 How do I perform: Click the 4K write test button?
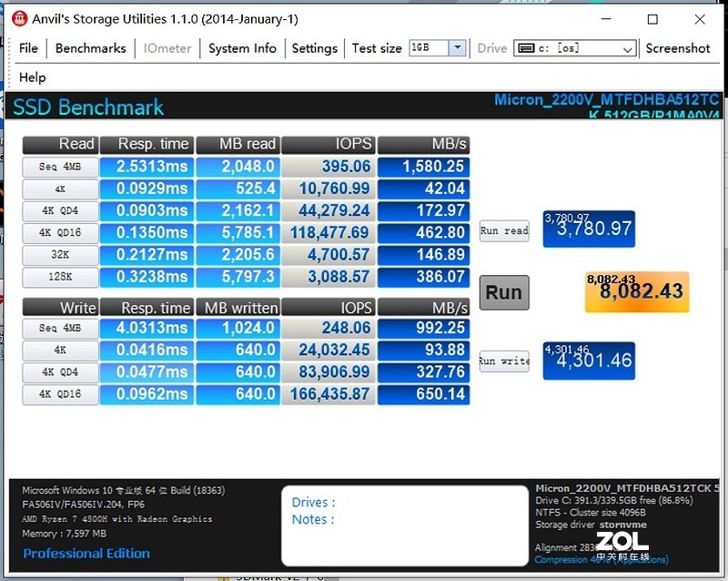pyautogui.click(x=60, y=350)
